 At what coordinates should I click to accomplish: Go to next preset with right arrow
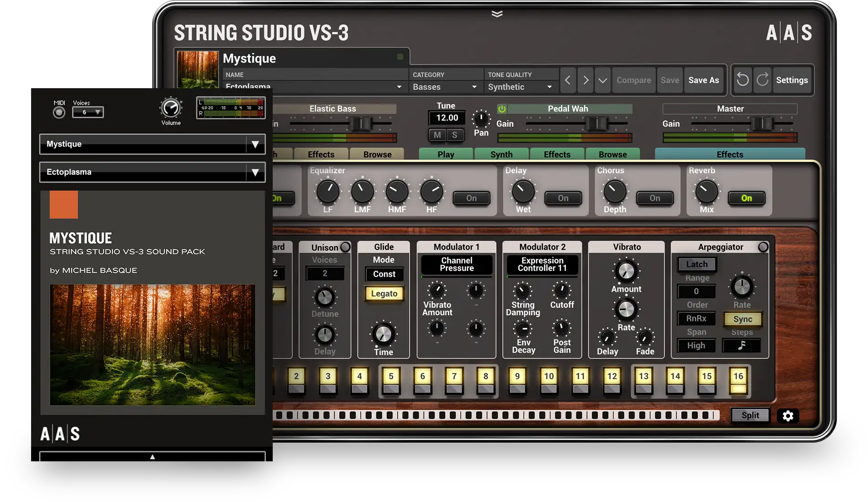(x=586, y=80)
